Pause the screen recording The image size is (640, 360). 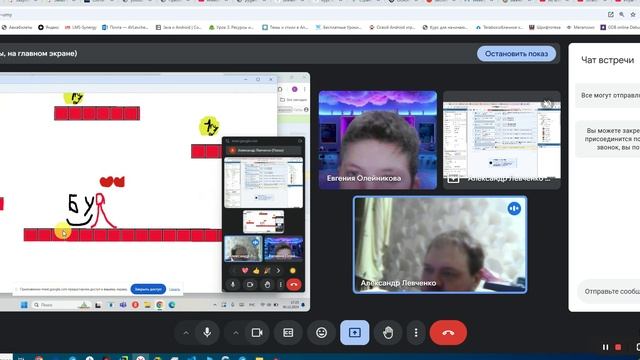(605, 347)
